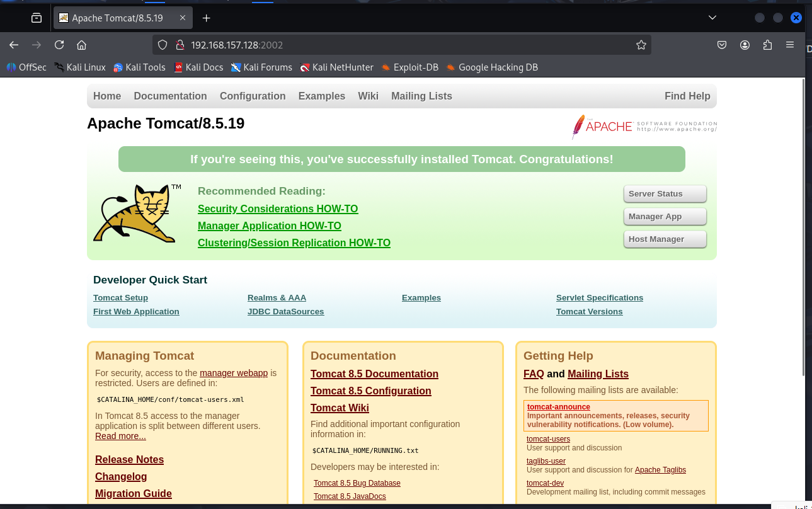This screenshot has height=509, width=812.
Task: Open a new tab with plus
Action: tap(206, 18)
